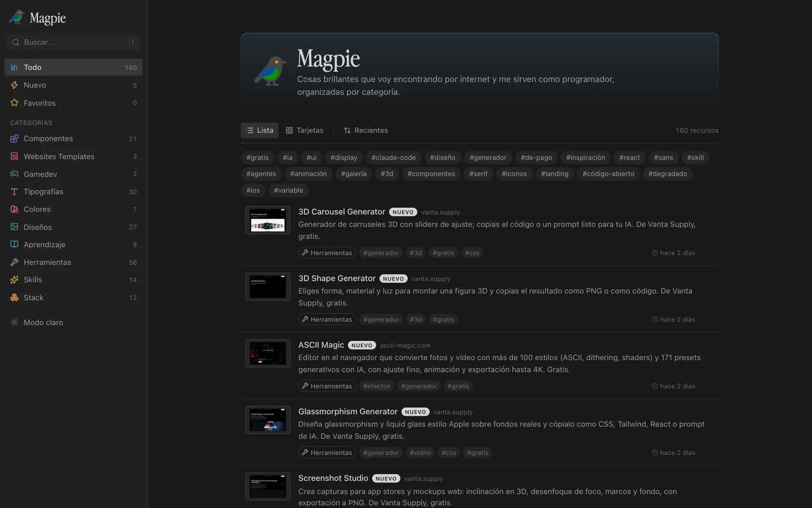Open the Tipografías category

tap(74, 191)
